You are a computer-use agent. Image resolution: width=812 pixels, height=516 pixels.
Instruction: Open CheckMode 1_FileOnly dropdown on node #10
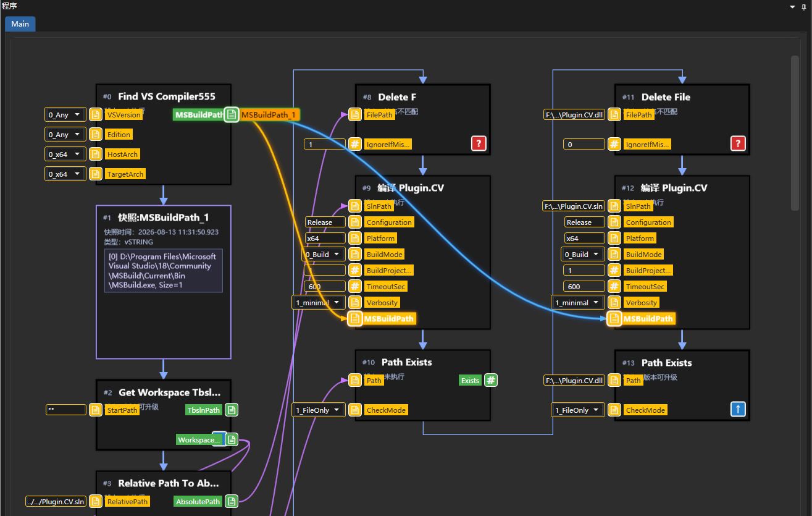[x=319, y=410]
